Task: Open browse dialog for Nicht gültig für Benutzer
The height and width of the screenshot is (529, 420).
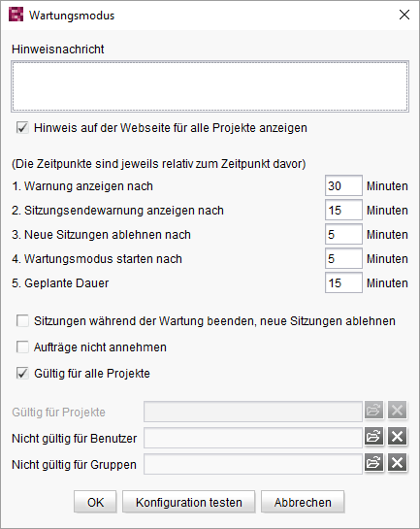Action: pyautogui.click(x=373, y=437)
